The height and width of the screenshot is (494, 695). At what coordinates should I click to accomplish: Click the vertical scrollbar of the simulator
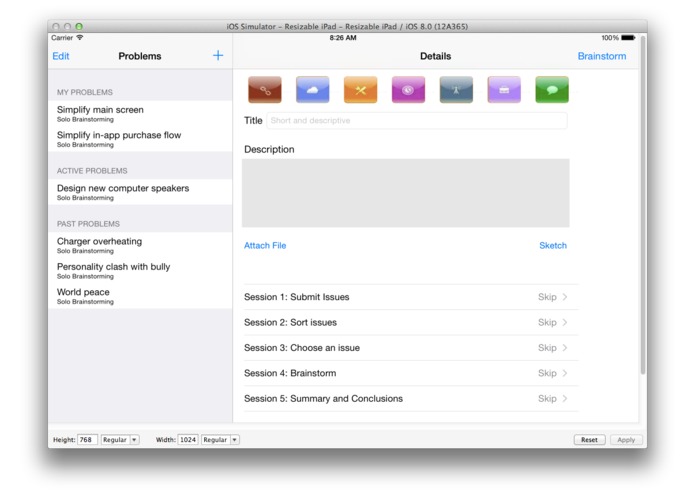tap(643, 206)
